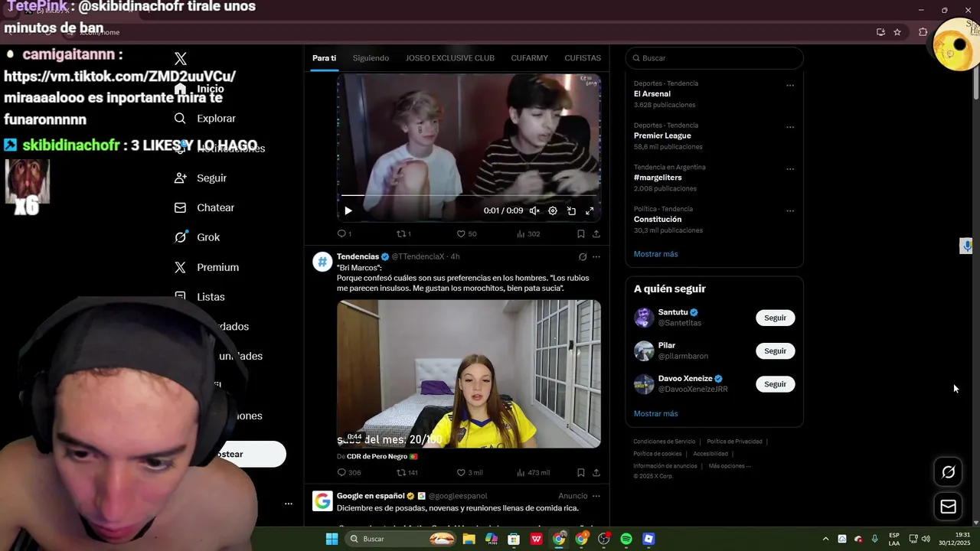Switch to the CUFISTAS tab
Viewport: 980px width, 551px height.
(583, 58)
